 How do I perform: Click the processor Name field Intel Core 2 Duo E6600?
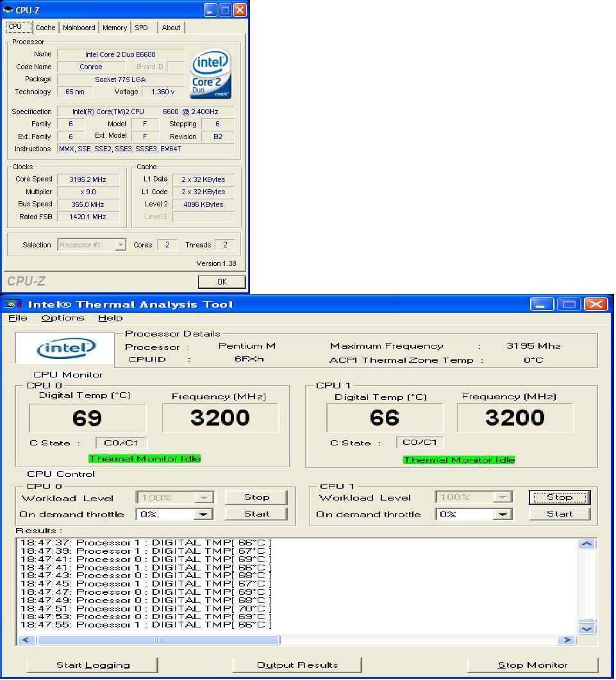tap(121, 54)
